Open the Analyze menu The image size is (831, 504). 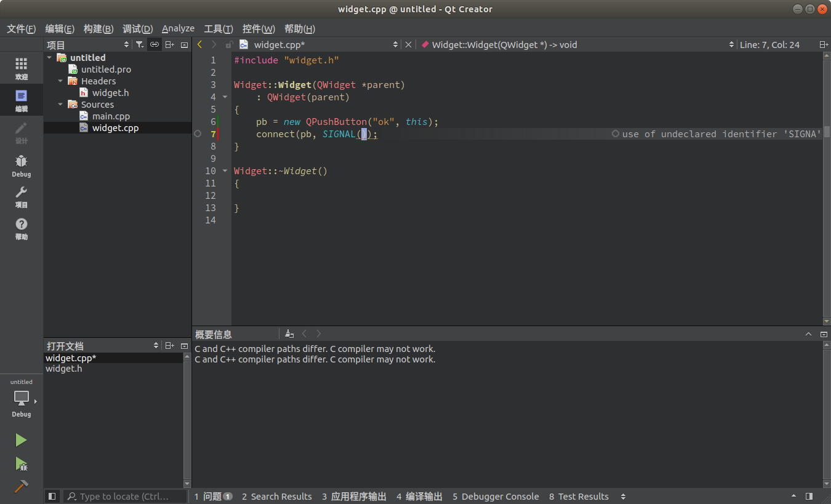point(178,28)
